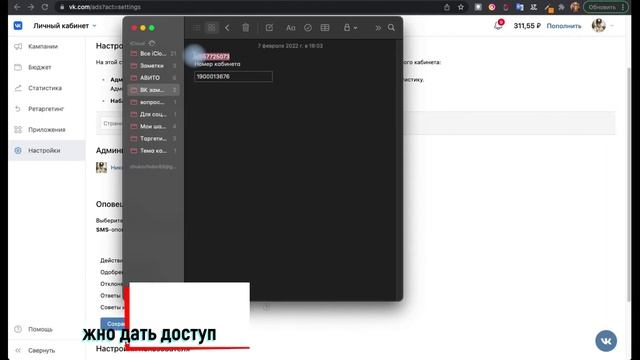Open the browser profile avatar
The image size is (640, 360).
575,7
